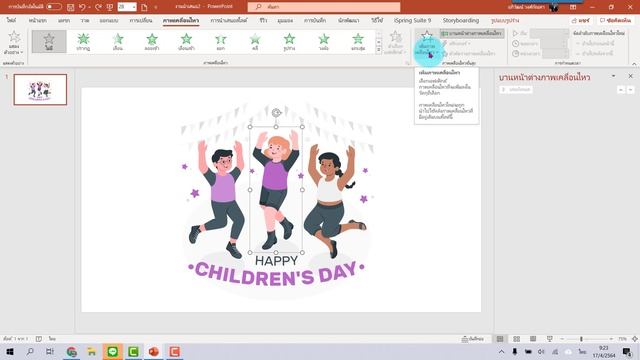The height and width of the screenshot is (360, 640).
Task: Select the None animation effect
Action: tap(49, 42)
